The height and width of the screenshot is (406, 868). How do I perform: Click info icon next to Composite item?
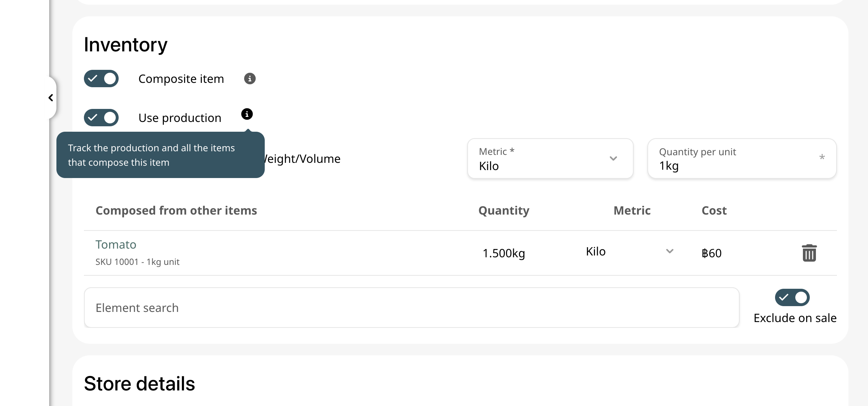pos(250,79)
